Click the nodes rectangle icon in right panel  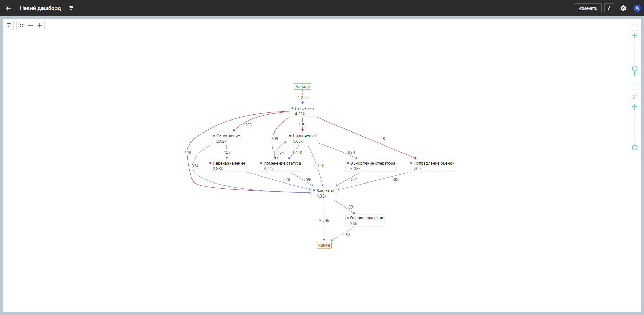coord(635,26)
